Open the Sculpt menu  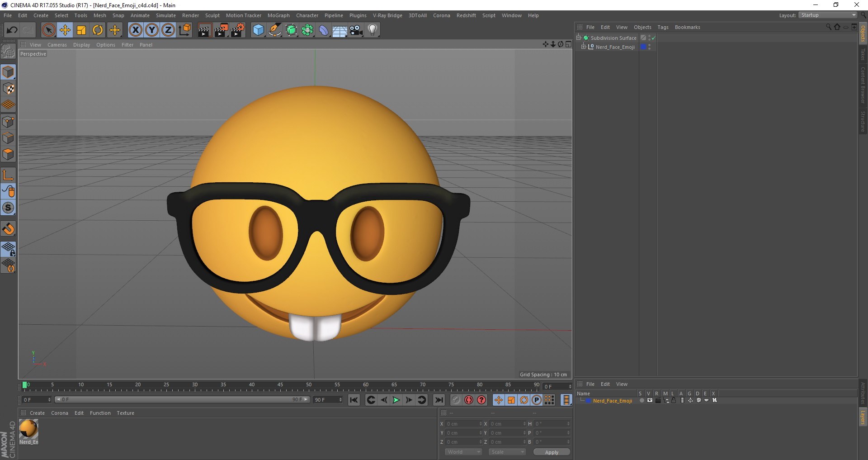pos(212,15)
